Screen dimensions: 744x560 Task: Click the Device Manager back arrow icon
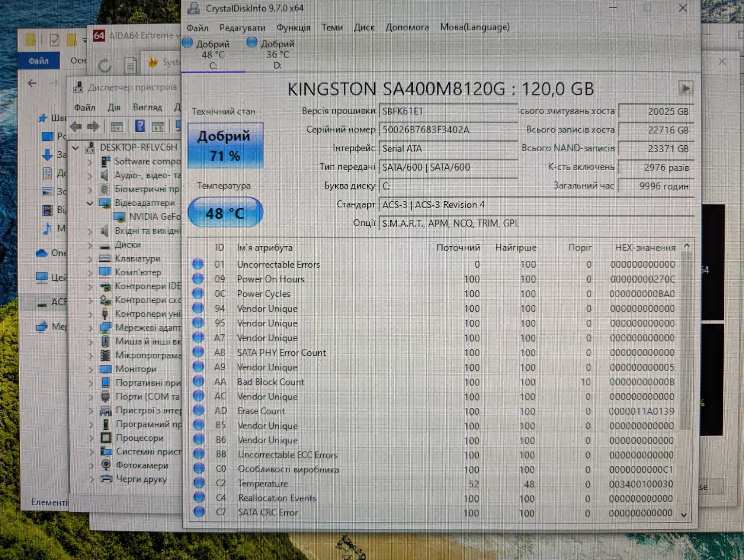point(76,127)
